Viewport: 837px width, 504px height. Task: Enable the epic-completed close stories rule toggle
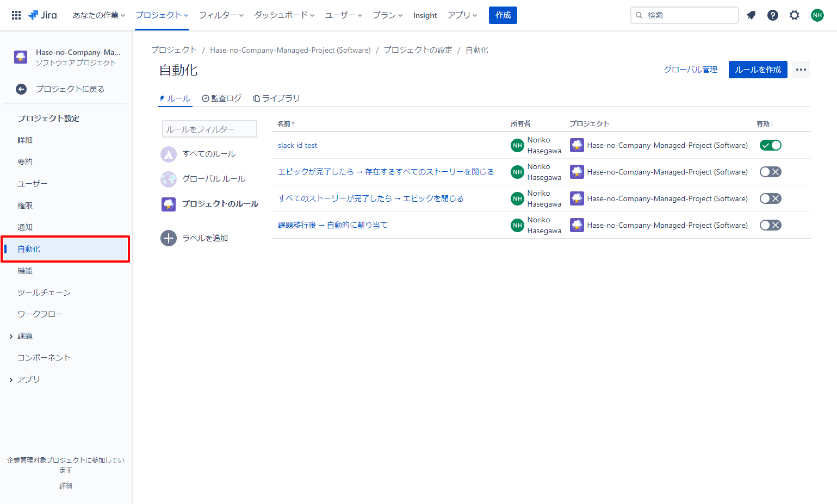(770, 172)
